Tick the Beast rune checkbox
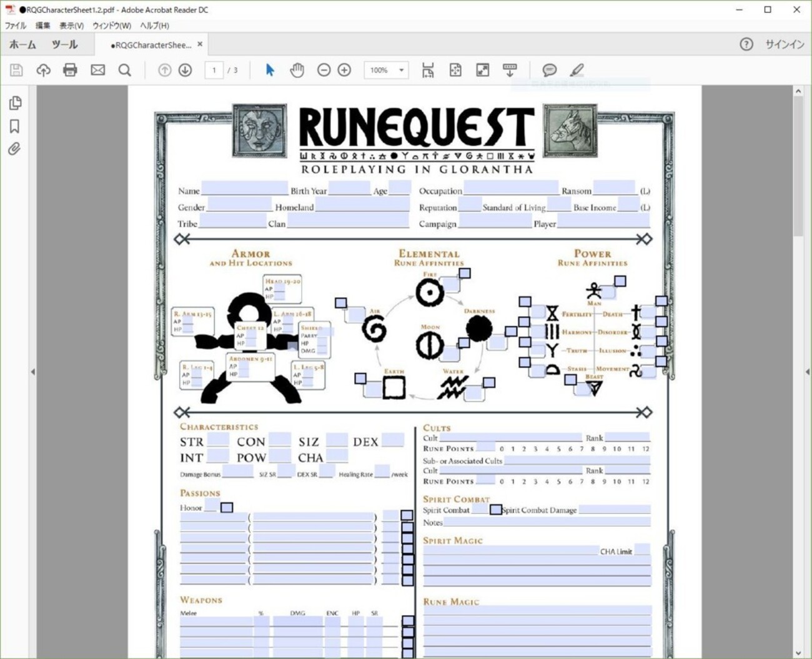Viewport: 812px width, 659px height. pyautogui.click(x=570, y=379)
